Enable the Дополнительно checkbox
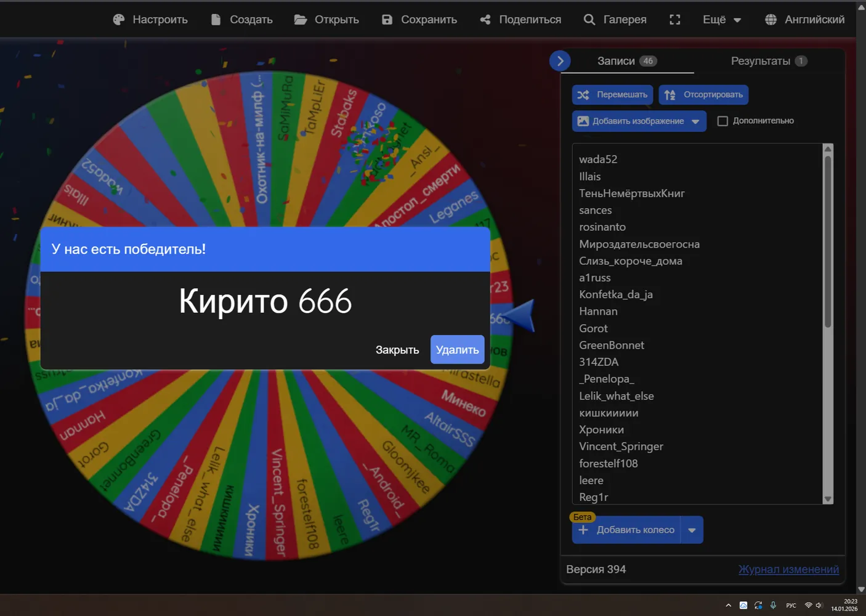 (722, 121)
